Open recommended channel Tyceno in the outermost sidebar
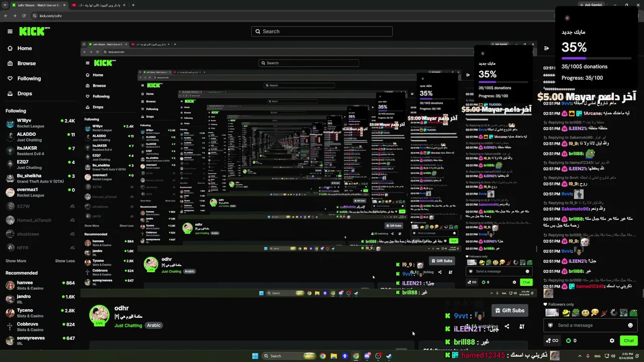This screenshot has width=644, height=362. (x=40, y=313)
